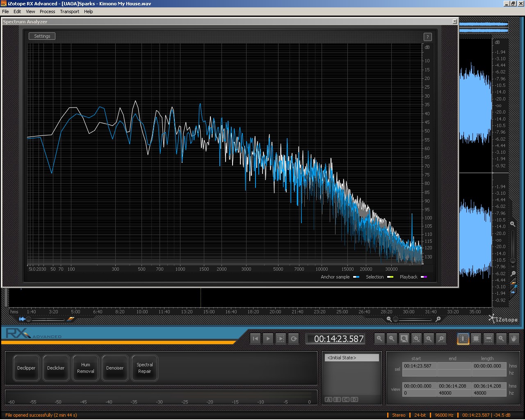Select the time selection tool
The height and width of the screenshot is (420, 525).
[463, 339]
